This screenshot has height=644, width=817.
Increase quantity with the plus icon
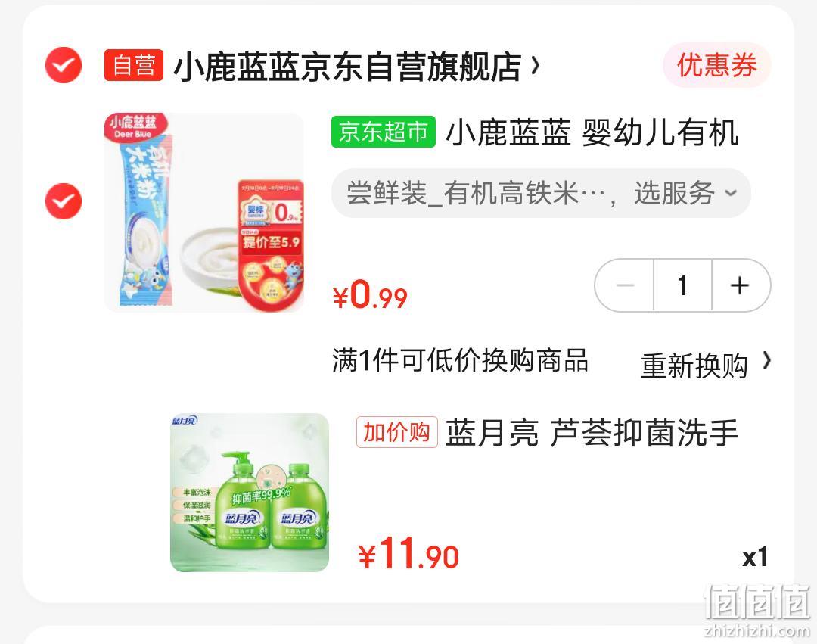point(740,285)
